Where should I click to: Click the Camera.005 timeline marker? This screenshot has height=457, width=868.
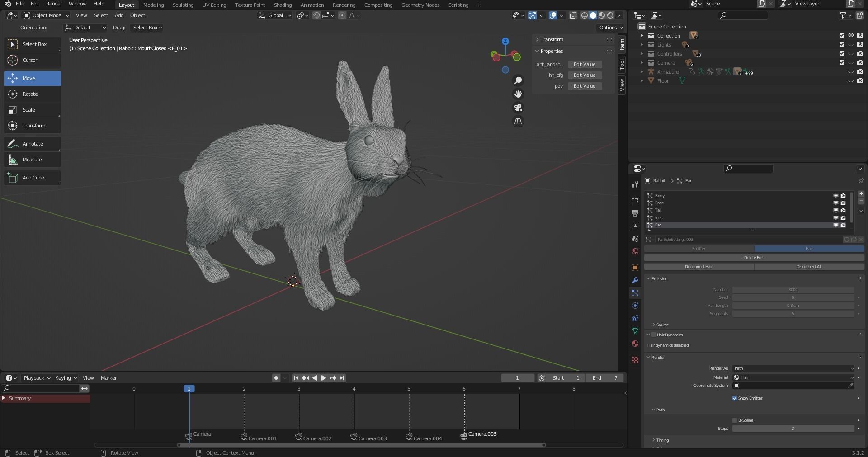click(x=464, y=436)
